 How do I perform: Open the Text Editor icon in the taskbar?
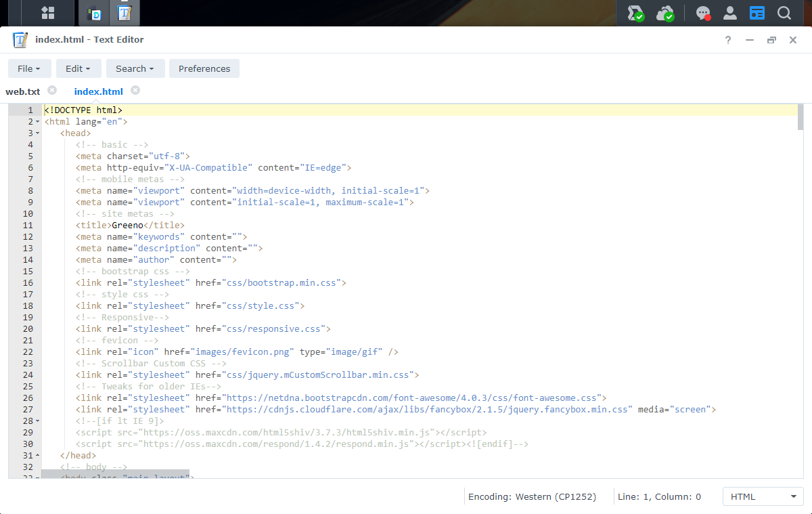coord(125,13)
